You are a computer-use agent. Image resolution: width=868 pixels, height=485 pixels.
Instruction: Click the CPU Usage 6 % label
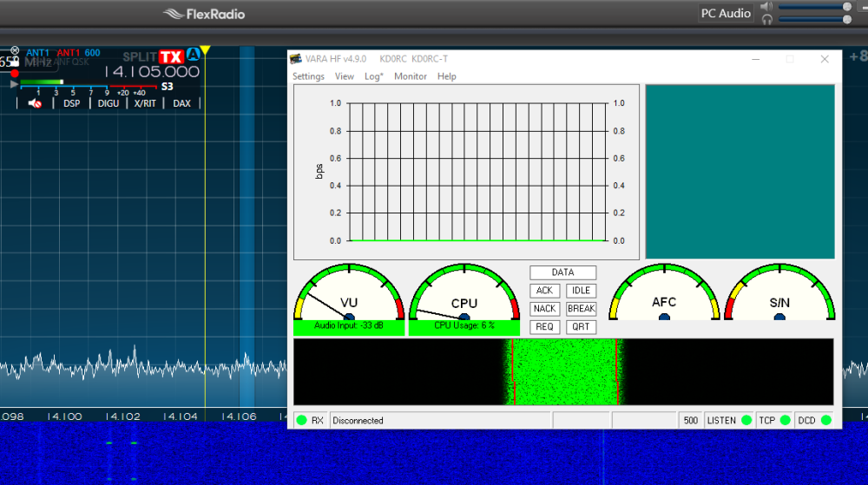tap(464, 325)
